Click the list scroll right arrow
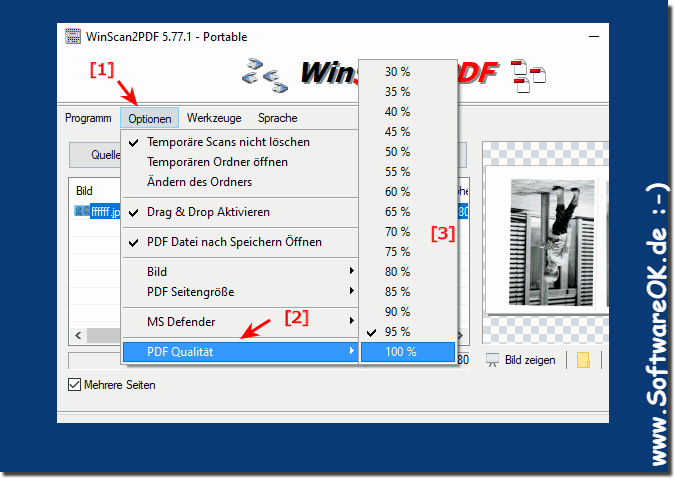The height and width of the screenshot is (479, 675). 461,335
